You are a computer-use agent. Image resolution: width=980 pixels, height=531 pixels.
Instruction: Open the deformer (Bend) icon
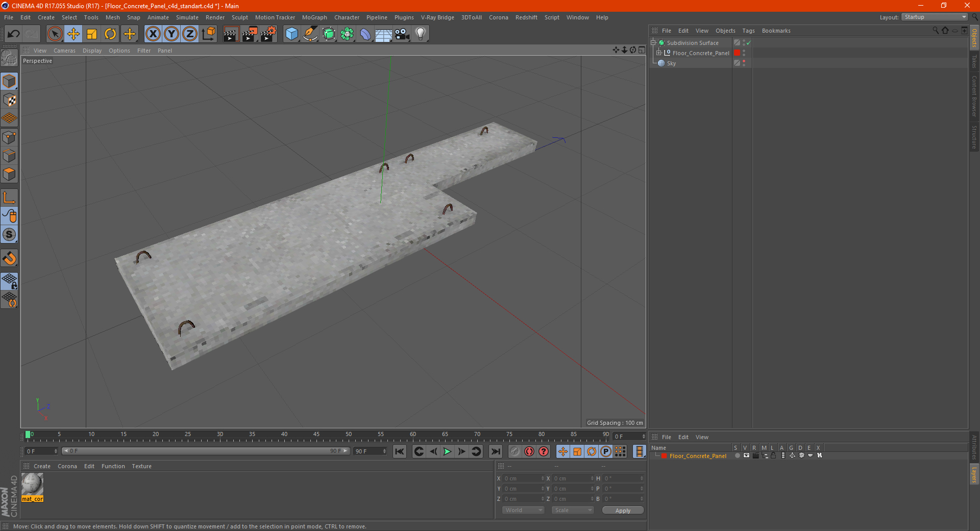[x=365, y=34]
